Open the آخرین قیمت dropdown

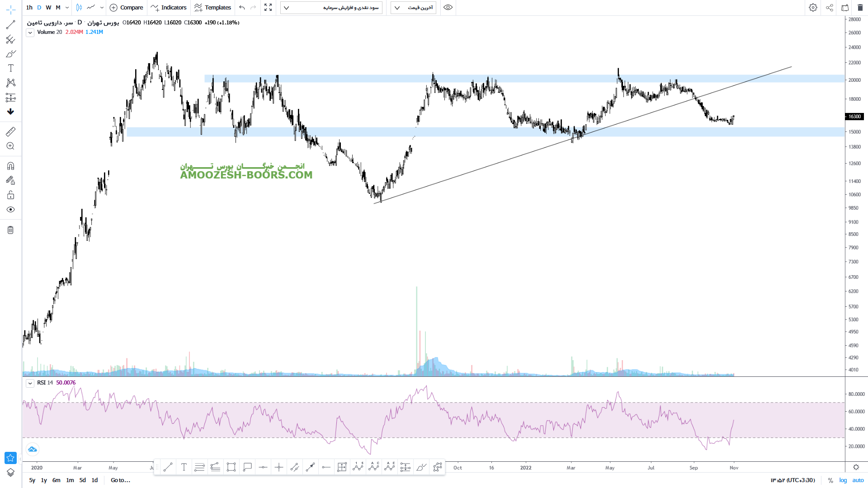[x=413, y=8]
